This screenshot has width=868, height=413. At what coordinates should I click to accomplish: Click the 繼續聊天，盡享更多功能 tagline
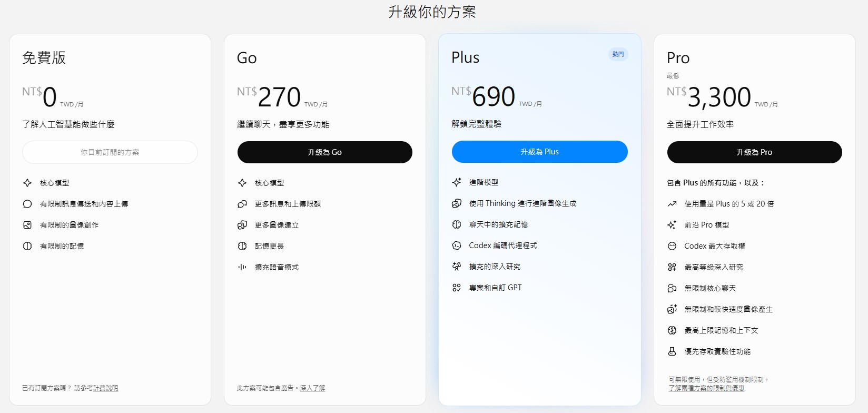[283, 124]
